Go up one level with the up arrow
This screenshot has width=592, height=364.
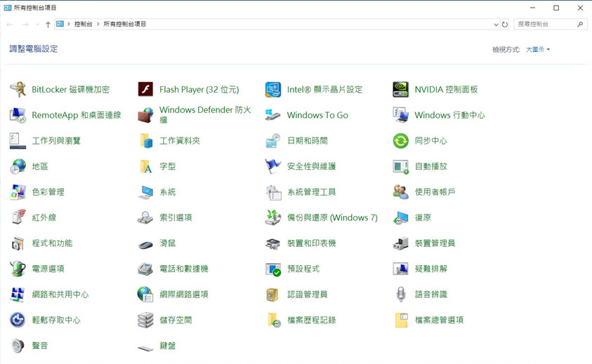tap(48, 25)
